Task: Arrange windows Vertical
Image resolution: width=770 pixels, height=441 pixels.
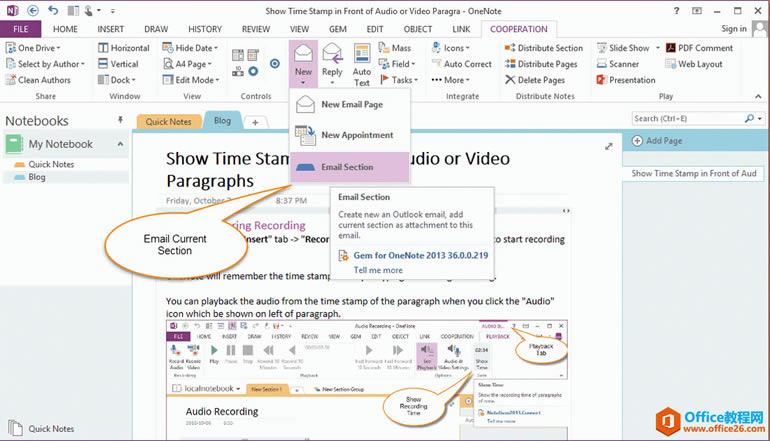Action: point(118,64)
